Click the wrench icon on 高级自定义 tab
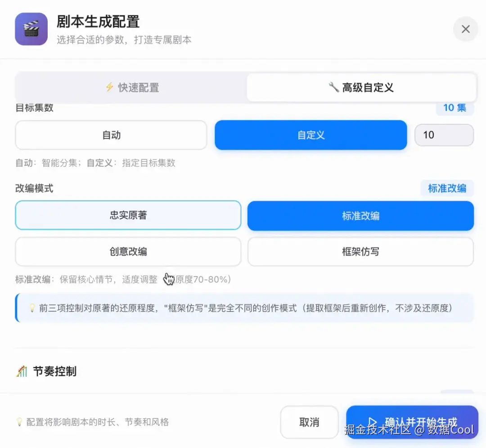 334,87
